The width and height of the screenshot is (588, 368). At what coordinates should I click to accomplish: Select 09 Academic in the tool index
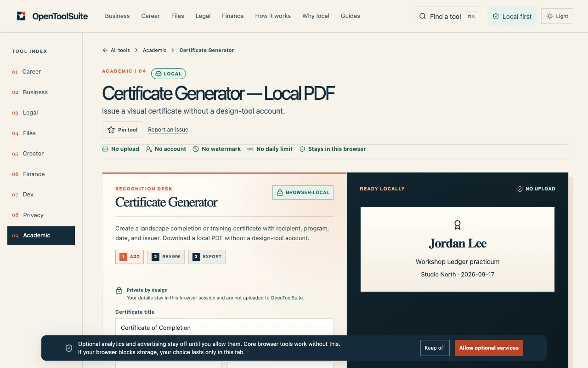tap(41, 236)
